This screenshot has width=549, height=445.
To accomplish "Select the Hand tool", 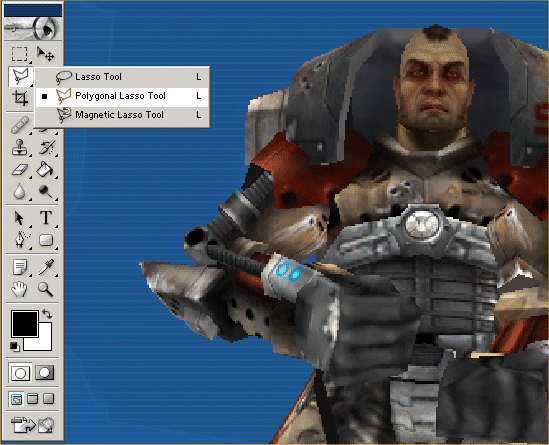I will click(19, 290).
